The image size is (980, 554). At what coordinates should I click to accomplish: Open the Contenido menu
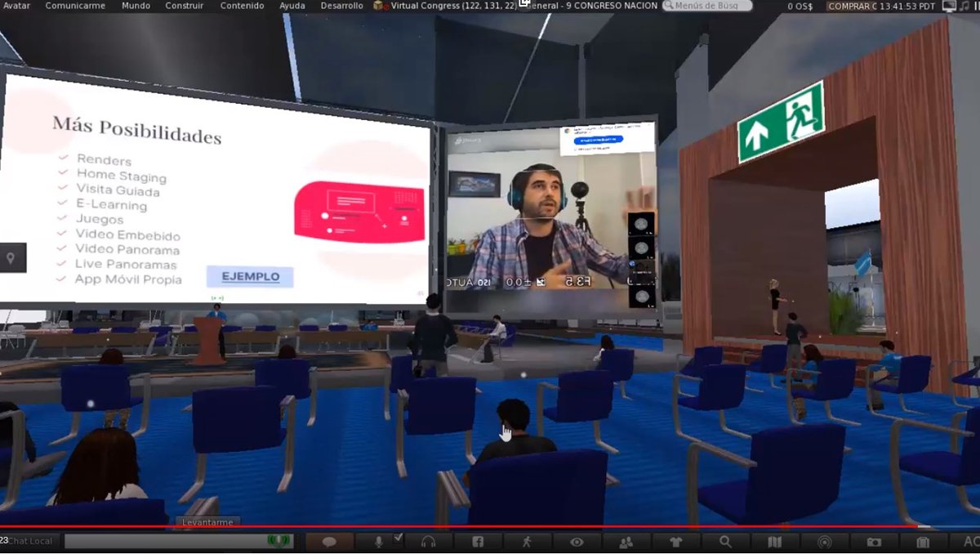pos(242,6)
